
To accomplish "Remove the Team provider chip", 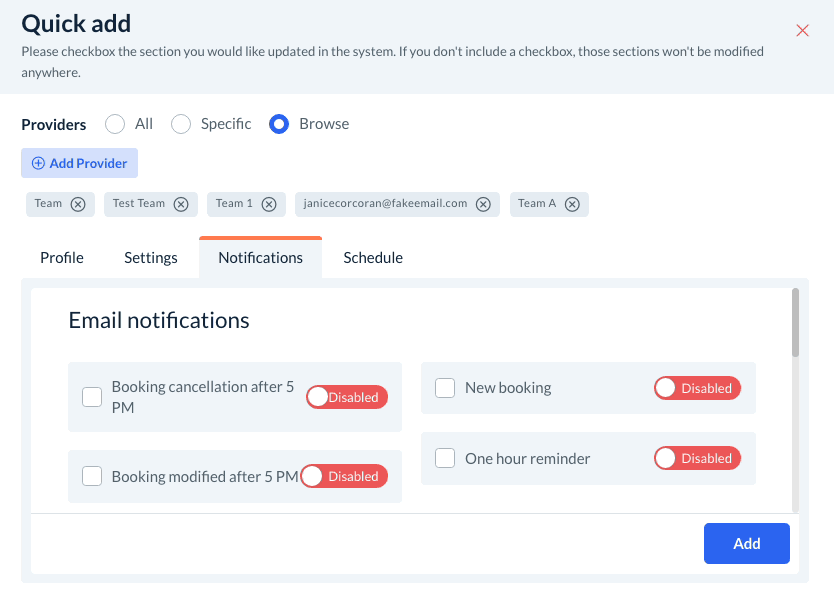I will click(x=78, y=204).
